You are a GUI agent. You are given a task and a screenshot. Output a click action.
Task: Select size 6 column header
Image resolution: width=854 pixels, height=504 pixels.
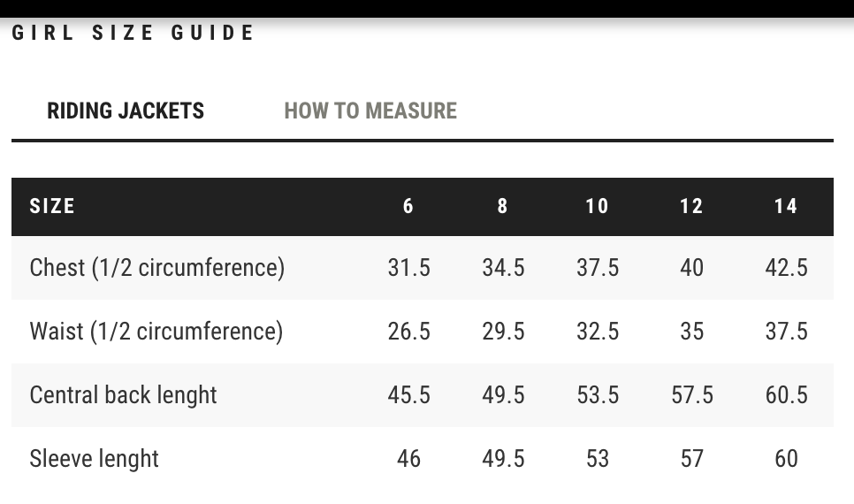click(408, 206)
